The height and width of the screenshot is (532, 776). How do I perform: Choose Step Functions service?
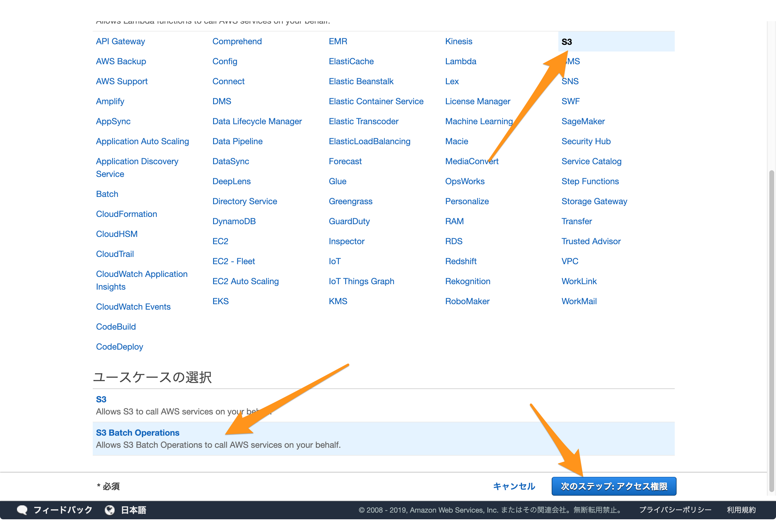click(590, 181)
